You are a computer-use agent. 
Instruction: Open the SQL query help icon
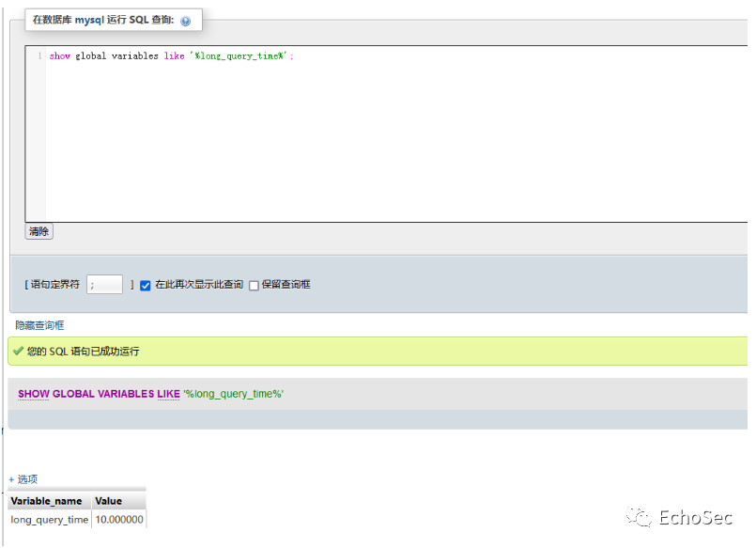coord(185,21)
